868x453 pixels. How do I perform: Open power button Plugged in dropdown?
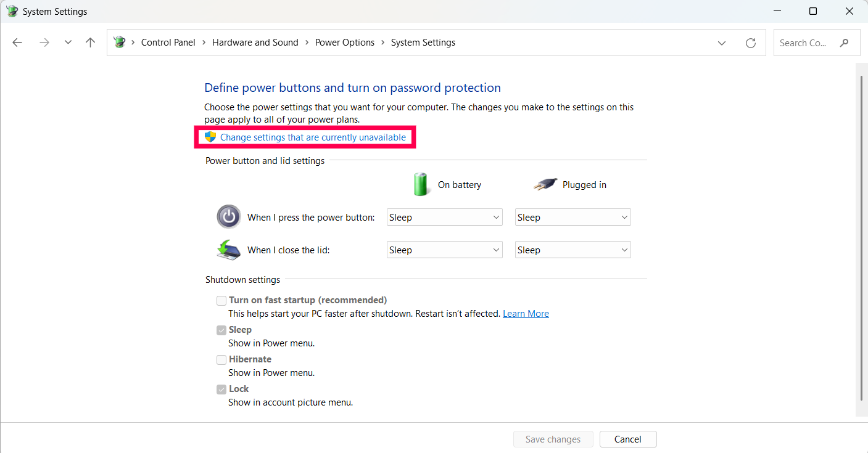(x=573, y=217)
